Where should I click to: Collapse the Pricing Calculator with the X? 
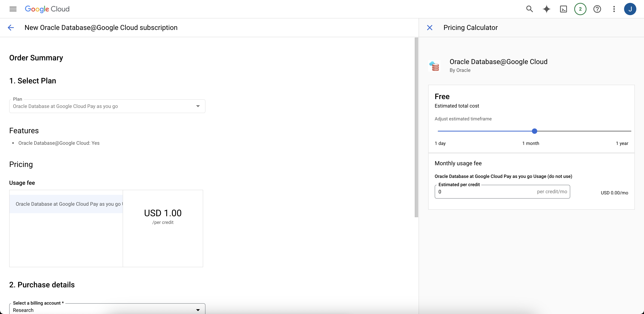(430, 27)
